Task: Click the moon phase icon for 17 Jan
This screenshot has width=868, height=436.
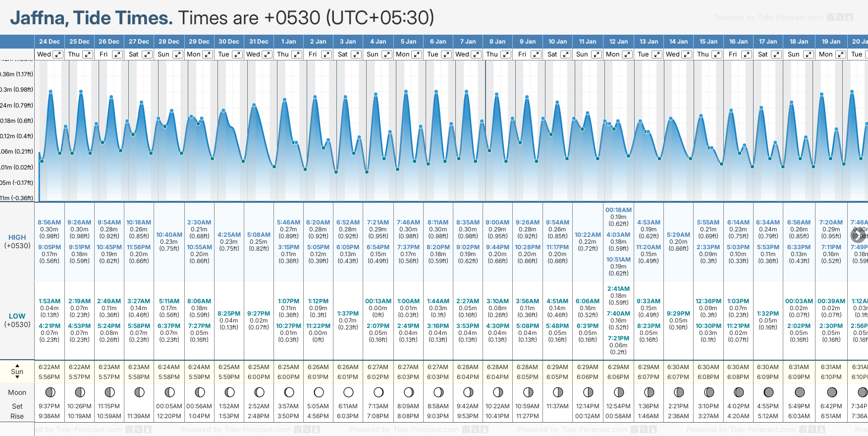Action: click(x=768, y=392)
